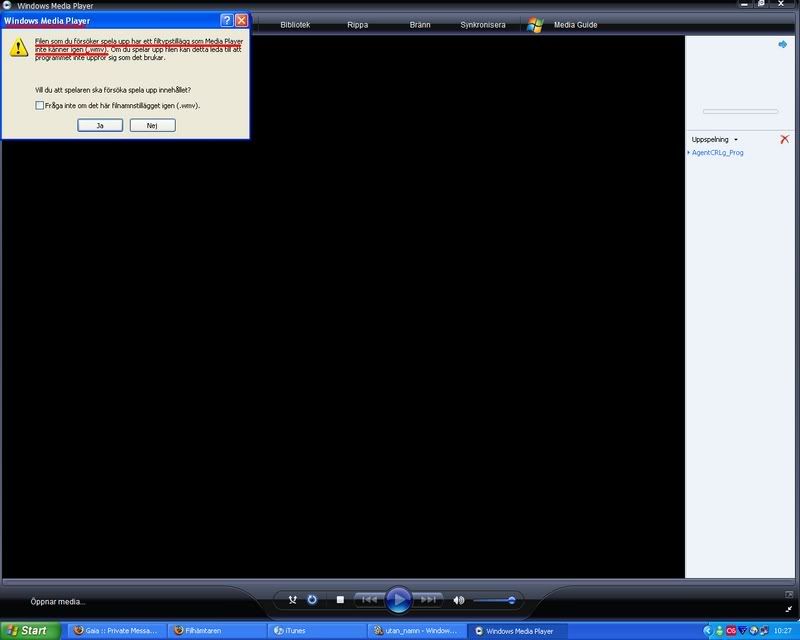Switch to full-screen view icon
The image size is (800, 640).
coord(789,594)
